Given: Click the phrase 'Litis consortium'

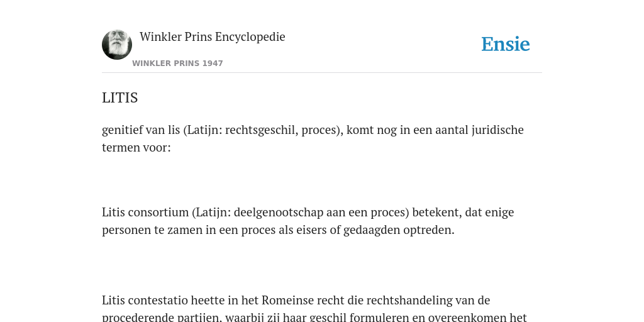Looking at the screenshot, I should pyautogui.click(x=145, y=213).
